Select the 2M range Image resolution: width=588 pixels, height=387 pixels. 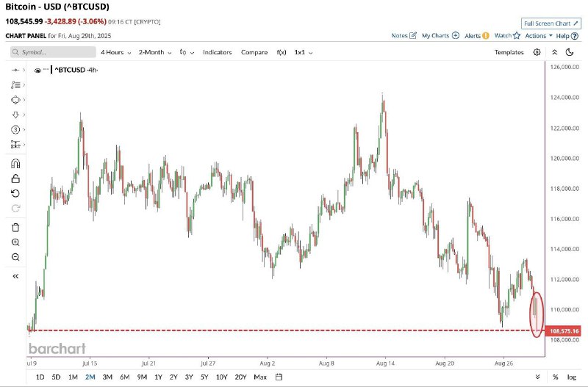coord(90,377)
